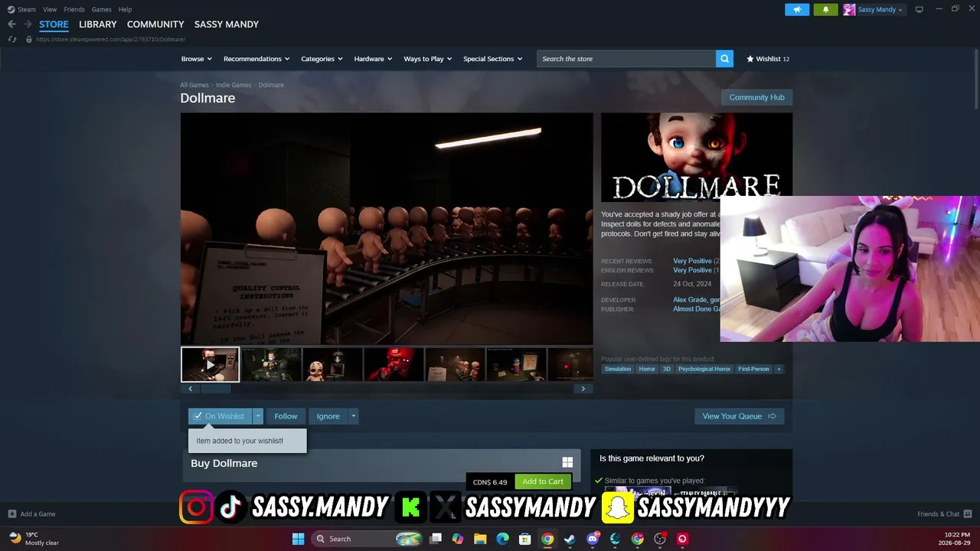
Task: Open the Games menu
Action: (x=101, y=9)
